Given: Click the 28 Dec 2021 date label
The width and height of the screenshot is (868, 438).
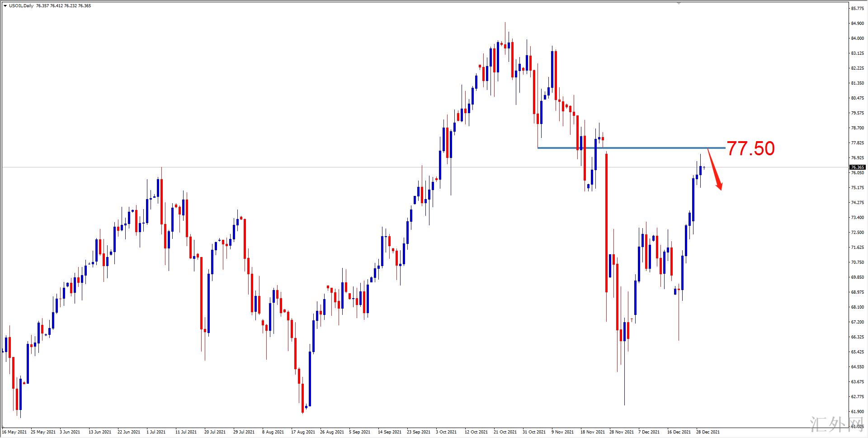Looking at the screenshot, I should (708, 432).
